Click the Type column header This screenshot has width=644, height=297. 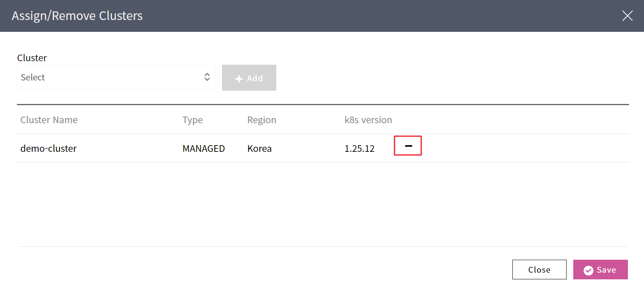point(193,120)
